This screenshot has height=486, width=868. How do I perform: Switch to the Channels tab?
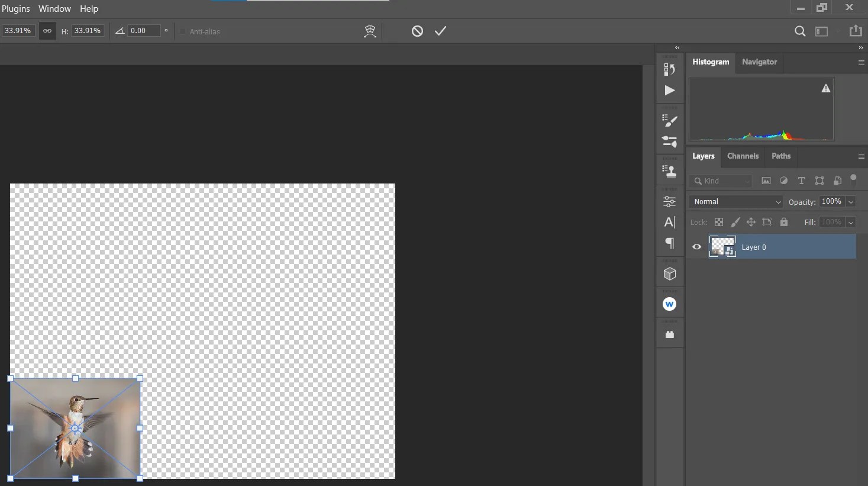[743, 156]
